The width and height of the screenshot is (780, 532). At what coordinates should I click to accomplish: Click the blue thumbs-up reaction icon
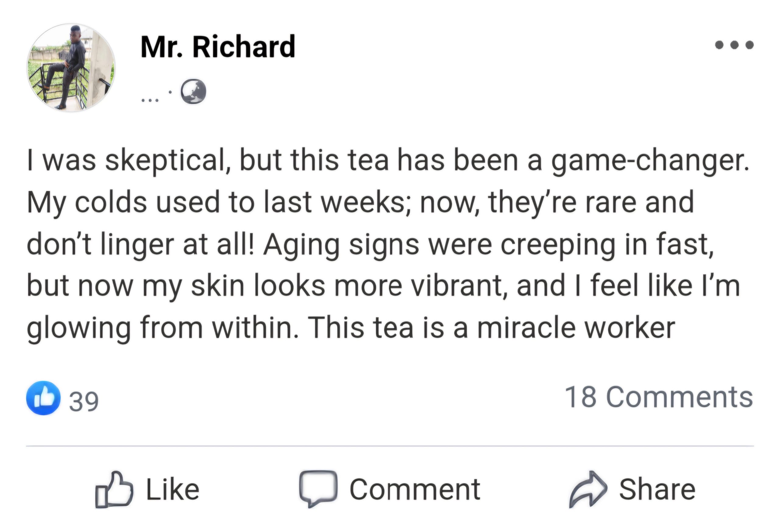tap(43, 398)
